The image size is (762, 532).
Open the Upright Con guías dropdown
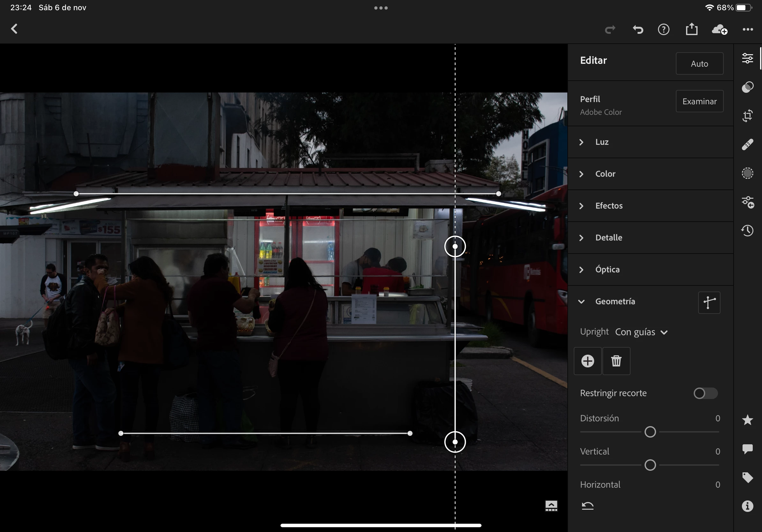pyautogui.click(x=641, y=332)
